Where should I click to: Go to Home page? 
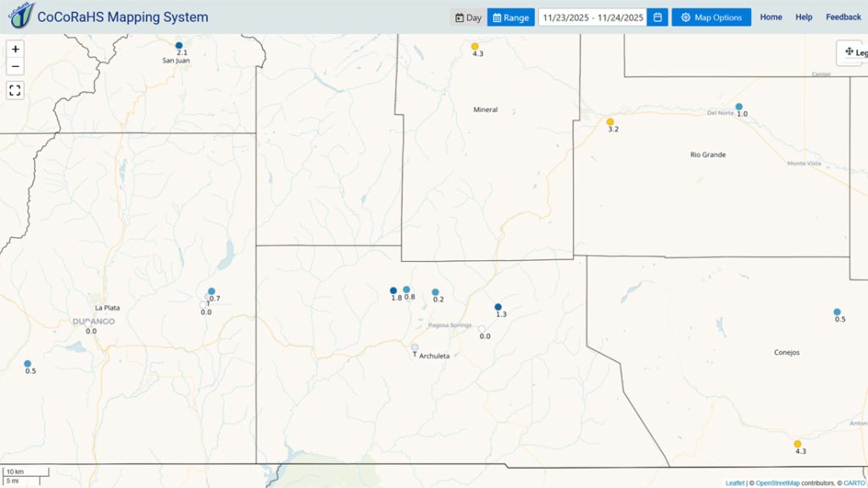coord(771,17)
